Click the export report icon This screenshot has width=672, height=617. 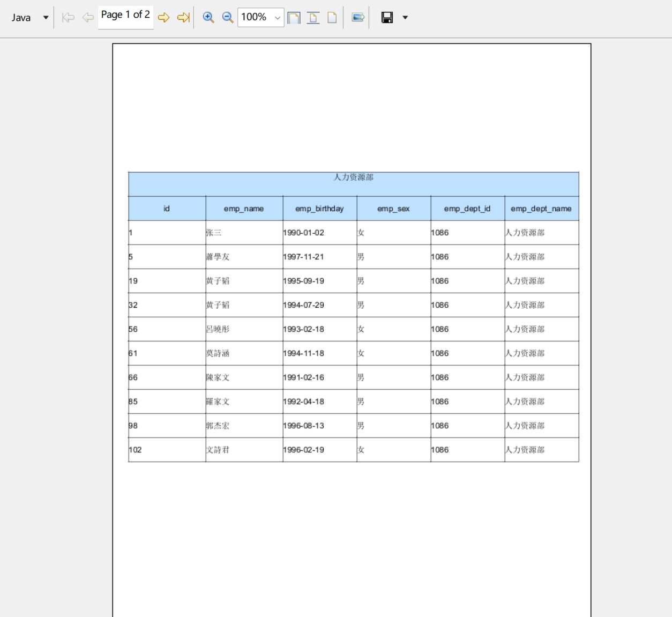[357, 17]
